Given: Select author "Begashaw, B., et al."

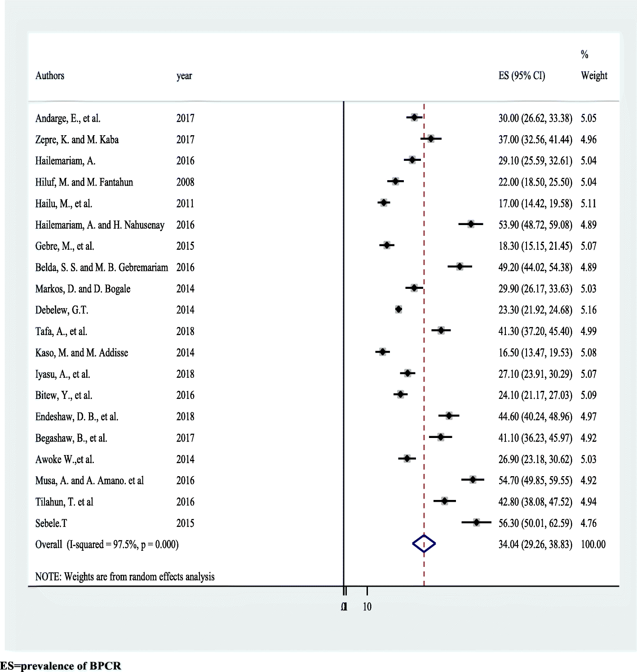Looking at the screenshot, I should (71, 438).
